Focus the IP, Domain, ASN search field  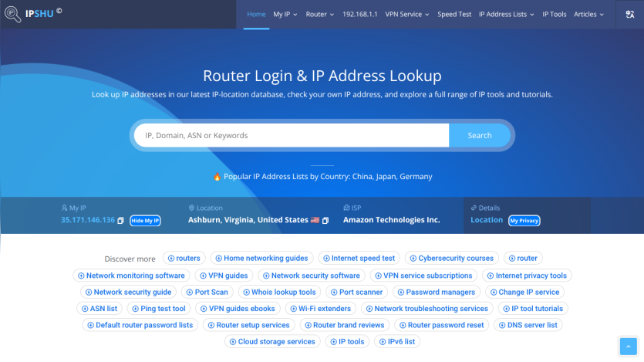[292, 135]
